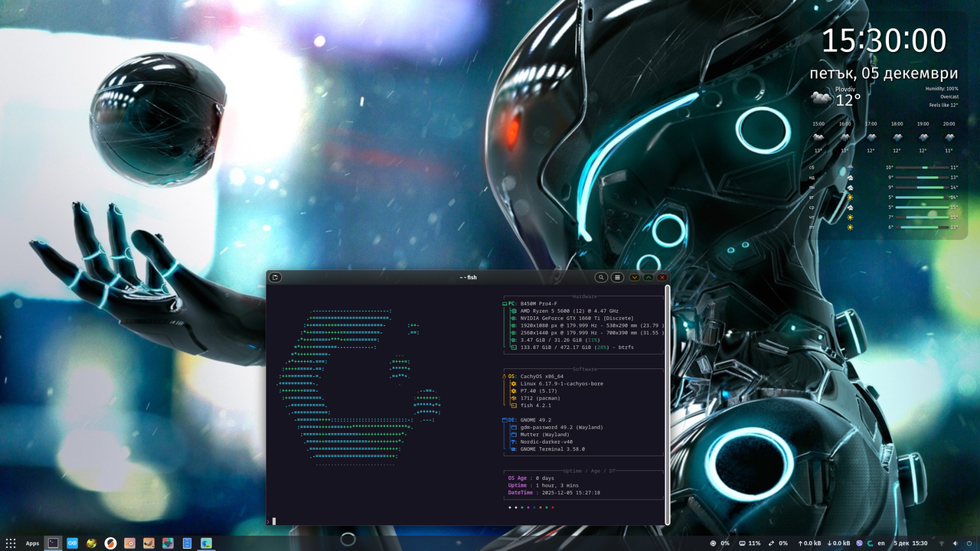Select the 20:00 hourly forecast icon

[x=949, y=137]
